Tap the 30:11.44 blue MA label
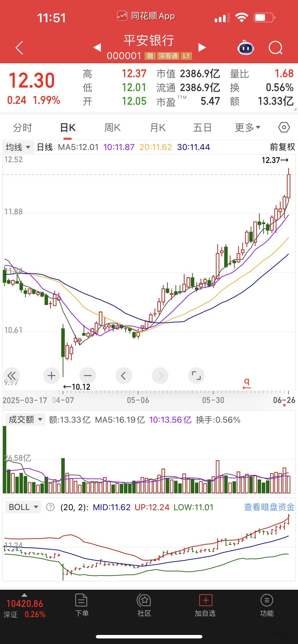298x644 pixels. coord(193,147)
